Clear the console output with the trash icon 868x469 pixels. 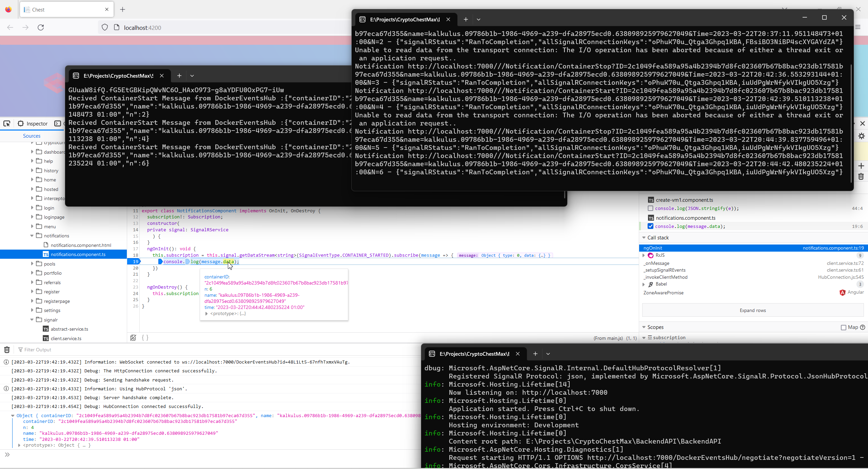pyautogui.click(x=7, y=350)
